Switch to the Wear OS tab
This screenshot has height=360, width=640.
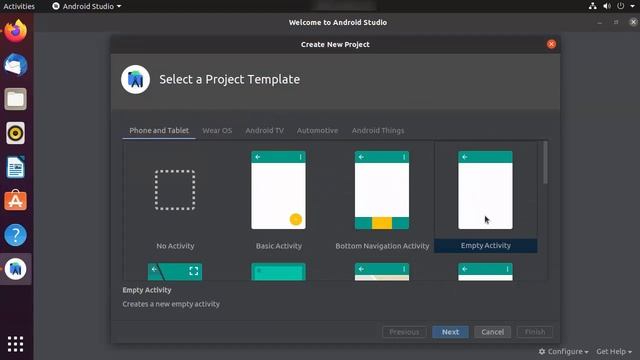(x=217, y=131)
